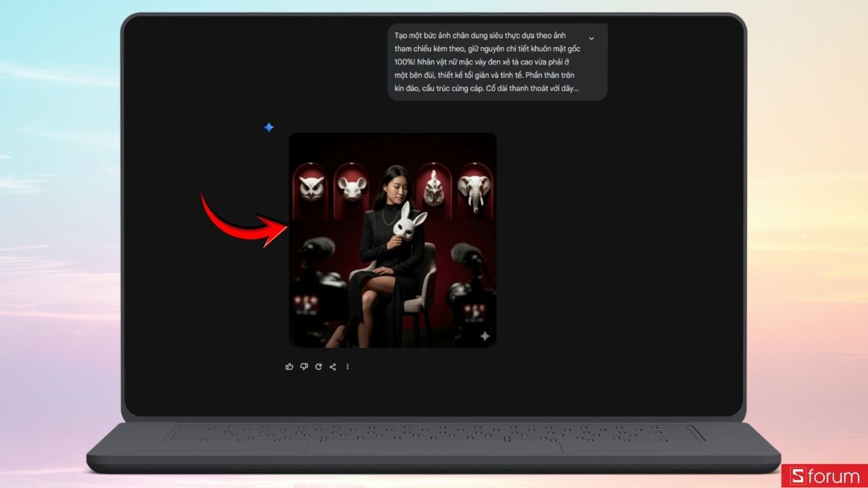The width and height of the screenshot is (868, 488).
Task: Open the three-dot more options menu
Action: tap(347, 367)
